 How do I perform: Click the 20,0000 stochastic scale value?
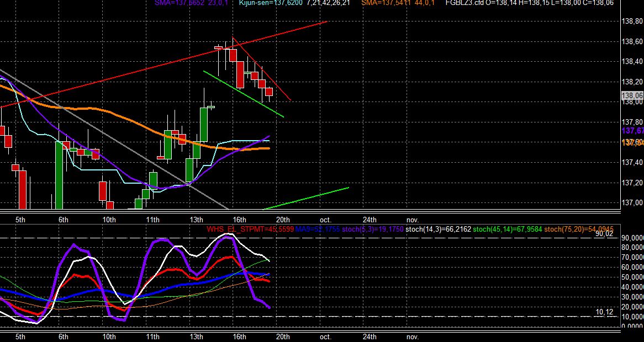coord(633,307)
